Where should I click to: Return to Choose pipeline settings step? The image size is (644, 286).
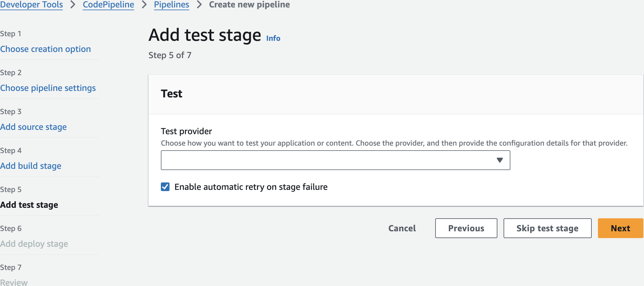48,88
